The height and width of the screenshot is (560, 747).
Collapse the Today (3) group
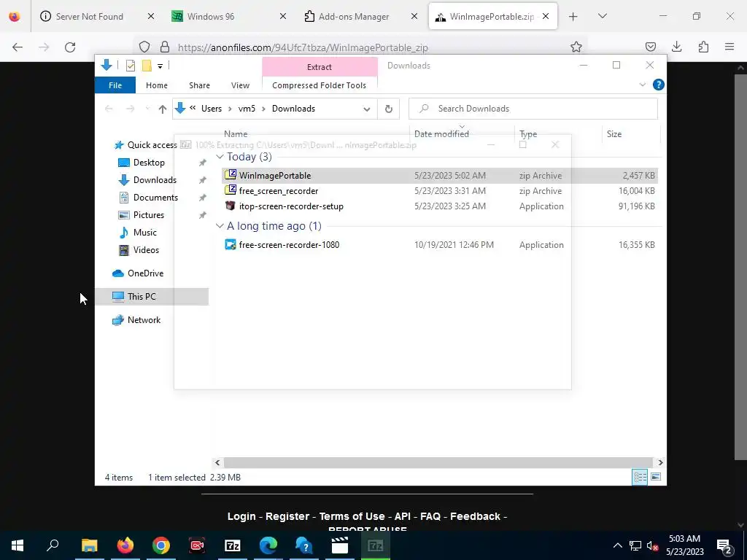(x=220, y=157)
